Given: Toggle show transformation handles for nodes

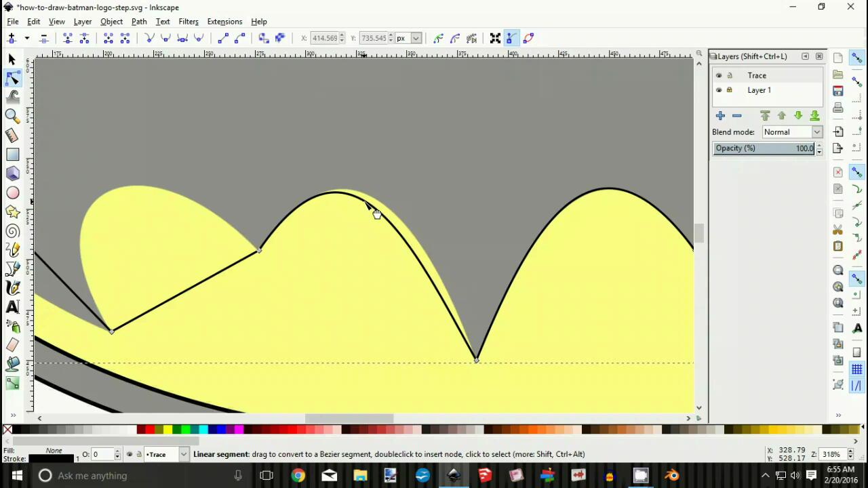Looking at the screenshot, I should click(x=496, y=38).
